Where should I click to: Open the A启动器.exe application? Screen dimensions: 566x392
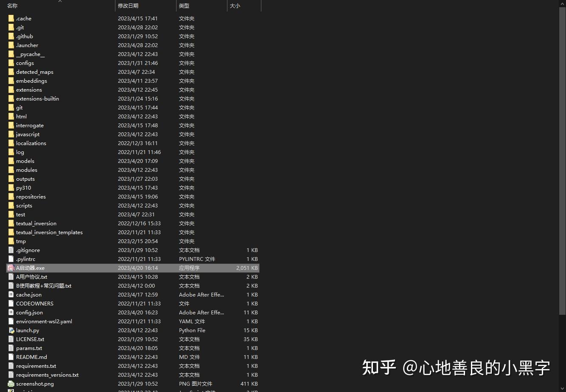click(x=30, y=268)
